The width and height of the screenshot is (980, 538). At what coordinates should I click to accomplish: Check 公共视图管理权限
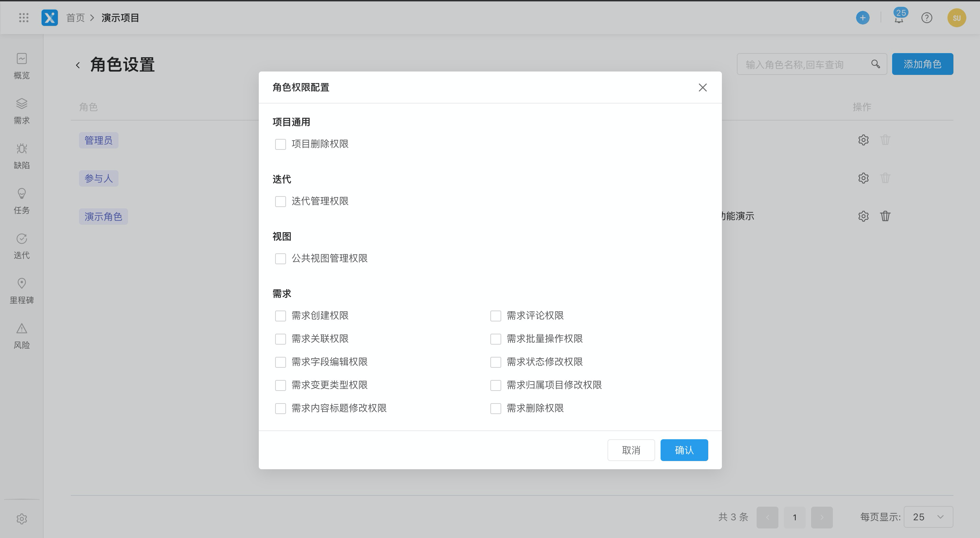pyautogui.click(x=280, y=259)
